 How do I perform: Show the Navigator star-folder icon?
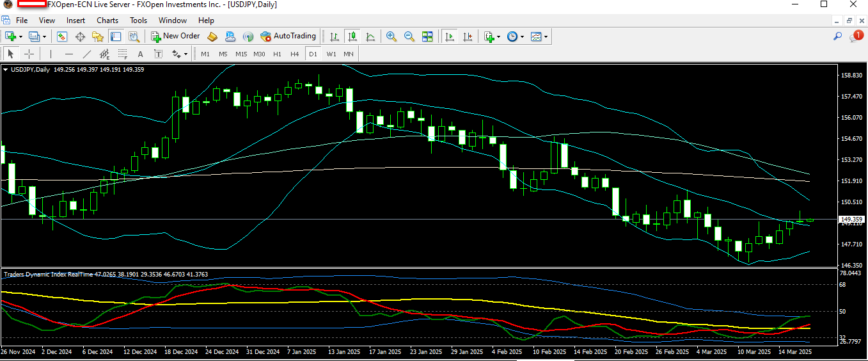coord(98,36)
